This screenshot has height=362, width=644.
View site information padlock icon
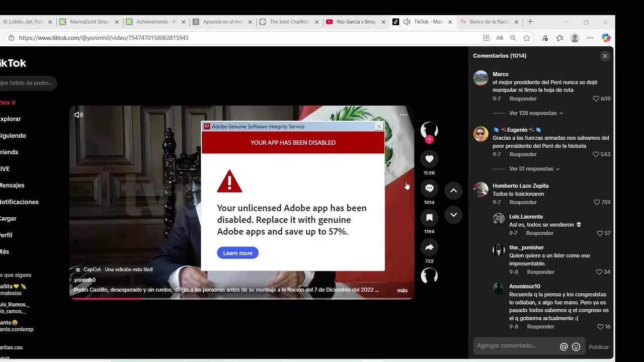[11, 38]
